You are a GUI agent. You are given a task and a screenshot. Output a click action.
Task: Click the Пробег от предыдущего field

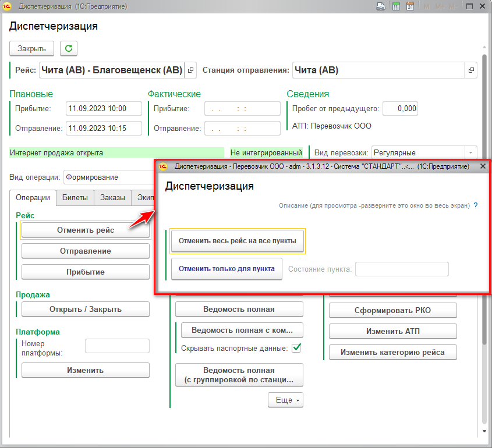(399, 108)
